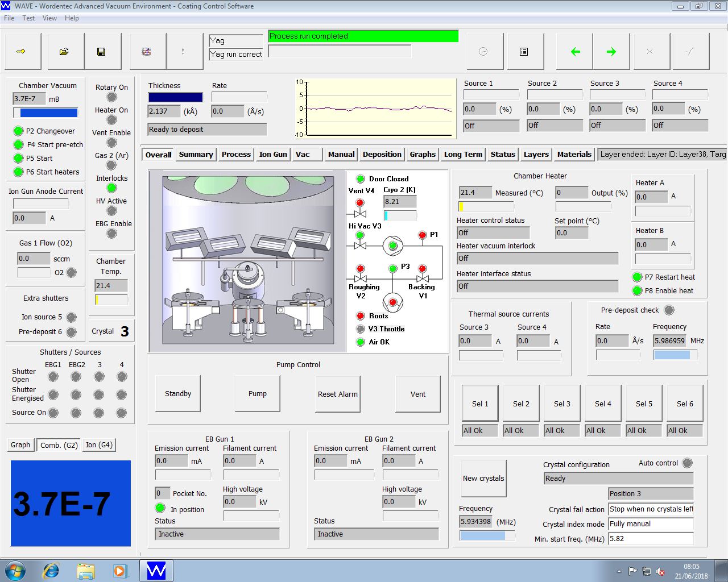Open a file with the folder icon
The width and height of the screenshot is (728, 582).
pyautogui.click(x=64, y=52)
